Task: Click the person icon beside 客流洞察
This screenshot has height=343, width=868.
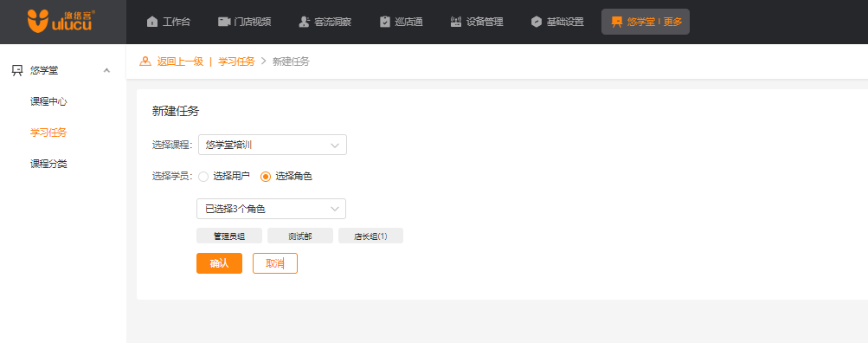Action: click(304, 23)
